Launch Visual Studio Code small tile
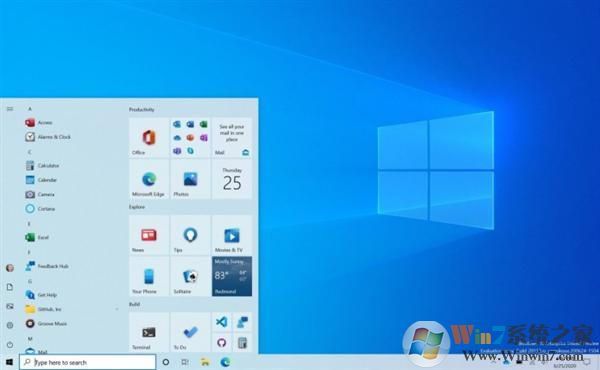The image size is (600, 370). coord(222,322)
